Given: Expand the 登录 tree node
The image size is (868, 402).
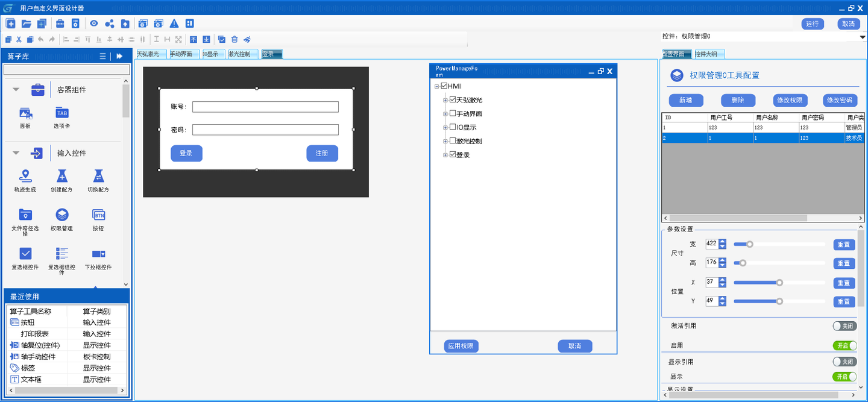Looking at the screenshot, I should tap(445, 155).
